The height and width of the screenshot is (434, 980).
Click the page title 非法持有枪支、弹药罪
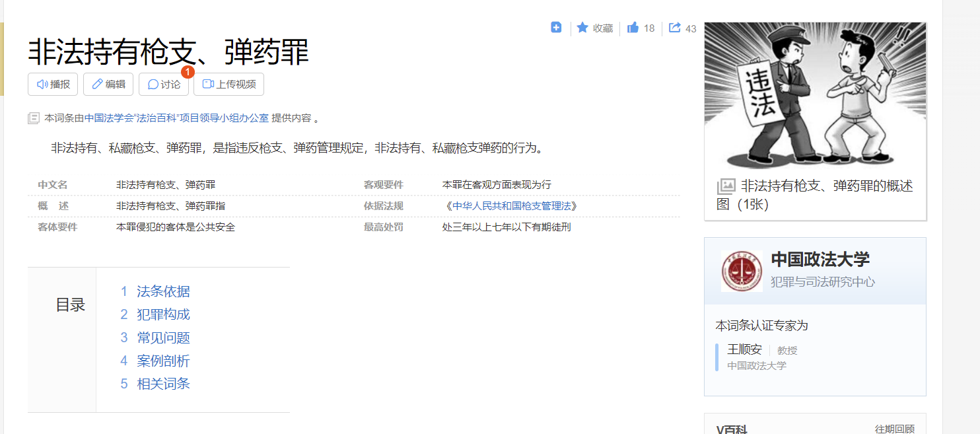click(168, 52)
